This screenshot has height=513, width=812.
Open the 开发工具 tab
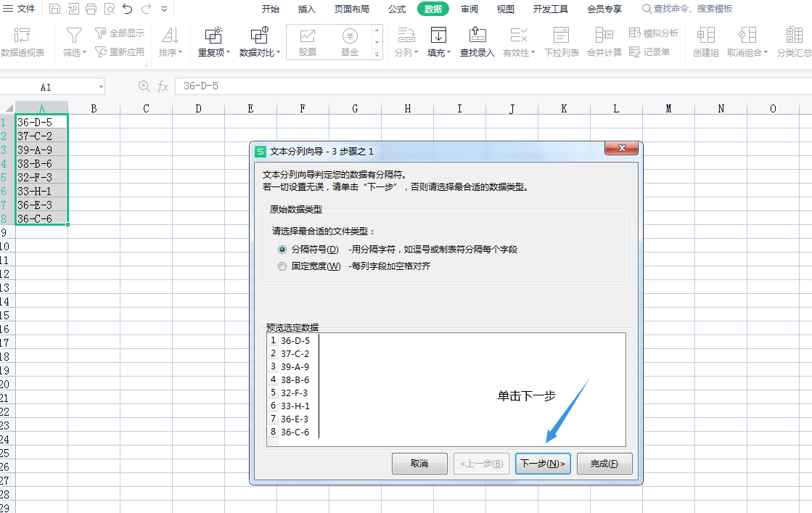tap(551, 9)
